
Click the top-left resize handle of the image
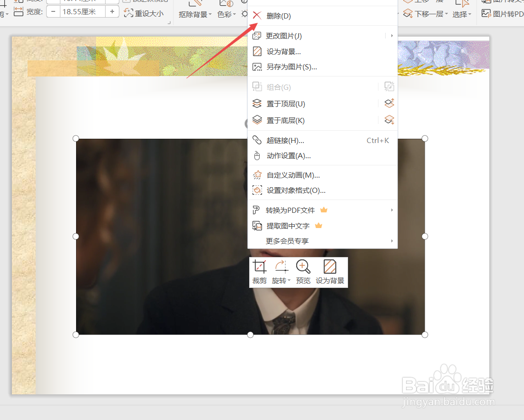pyautogui.click(x=76, y=139)
